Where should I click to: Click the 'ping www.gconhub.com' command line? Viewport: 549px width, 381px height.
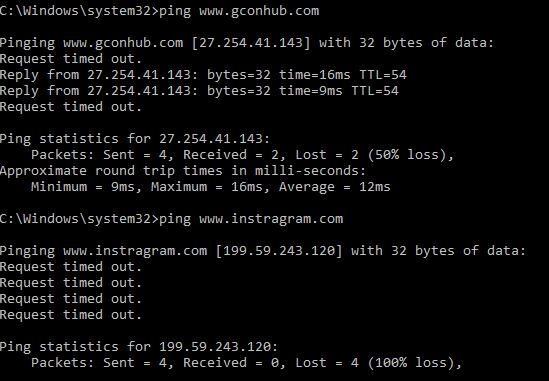[159, 11]
